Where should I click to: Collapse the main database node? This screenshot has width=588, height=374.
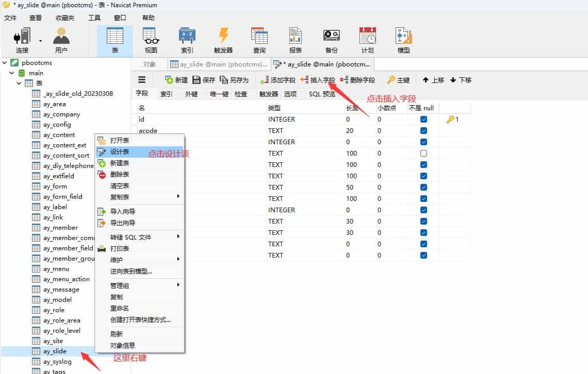[x=11, y=73]
